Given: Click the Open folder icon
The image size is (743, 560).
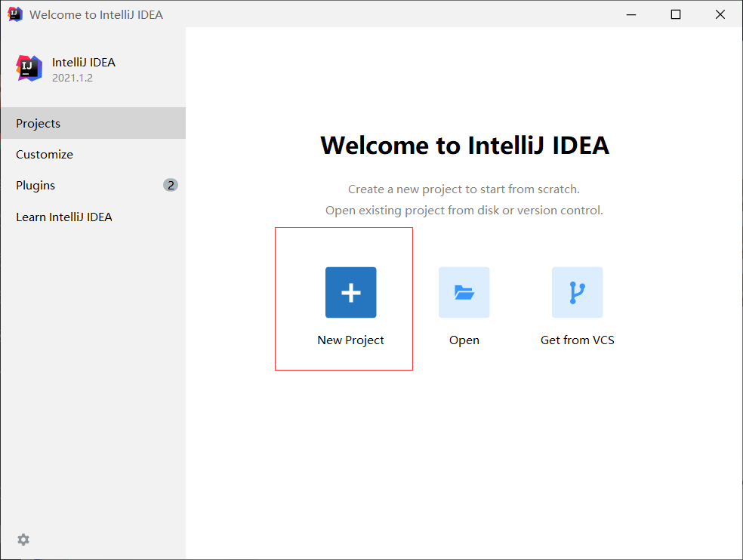Looking at the screenshot, I should [x=464, y=292].
